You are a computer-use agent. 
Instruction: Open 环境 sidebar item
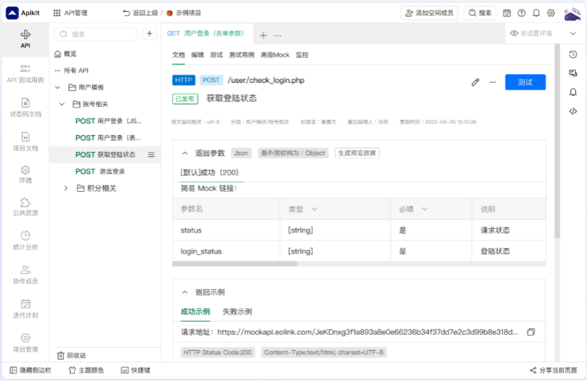pyautogui.click(x=25, y=174)
